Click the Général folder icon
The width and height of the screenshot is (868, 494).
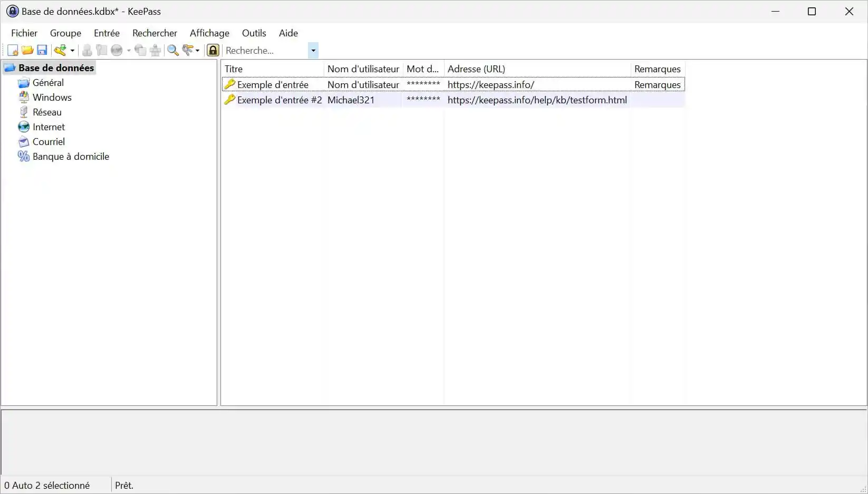click(x=24, y=83)
